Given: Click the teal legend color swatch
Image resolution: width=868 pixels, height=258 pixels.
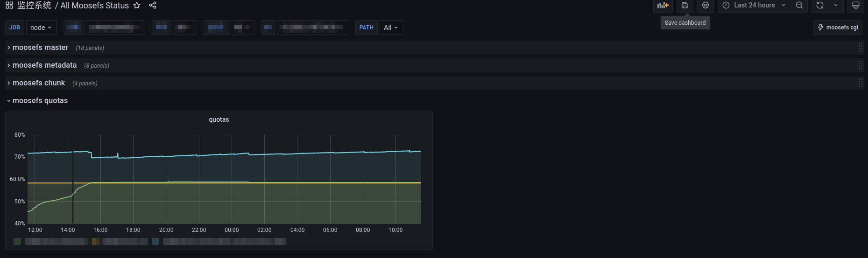Looking at the screenshot, I should [155, 242].
